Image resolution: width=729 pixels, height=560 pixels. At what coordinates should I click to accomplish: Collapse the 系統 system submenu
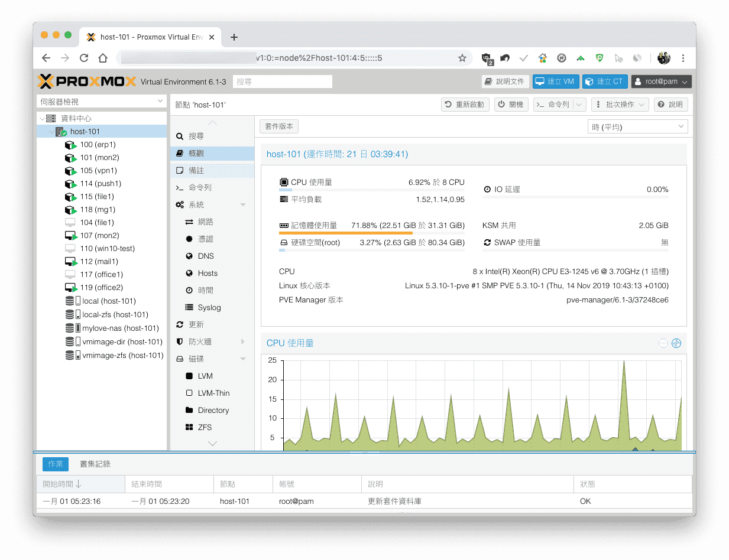click(x=242, y=204)
